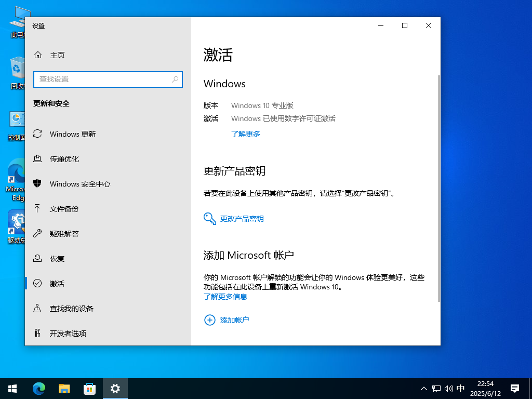This screenshot has height=399, width=532.
Task: Click the 疑难解答 wrench icon
Action: [37, 234]
